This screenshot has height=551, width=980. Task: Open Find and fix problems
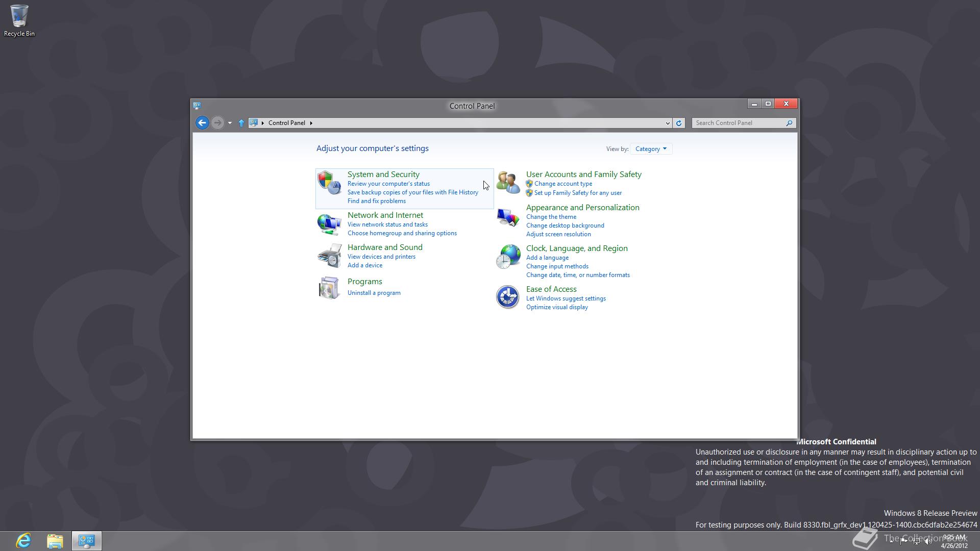tap(377, 201)
